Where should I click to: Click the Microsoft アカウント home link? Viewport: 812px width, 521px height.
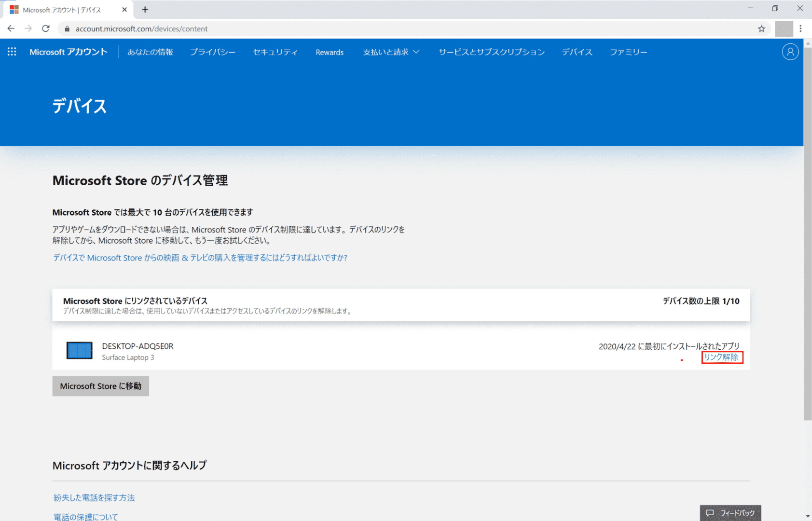pyautogui.click(x=69, y=52)
